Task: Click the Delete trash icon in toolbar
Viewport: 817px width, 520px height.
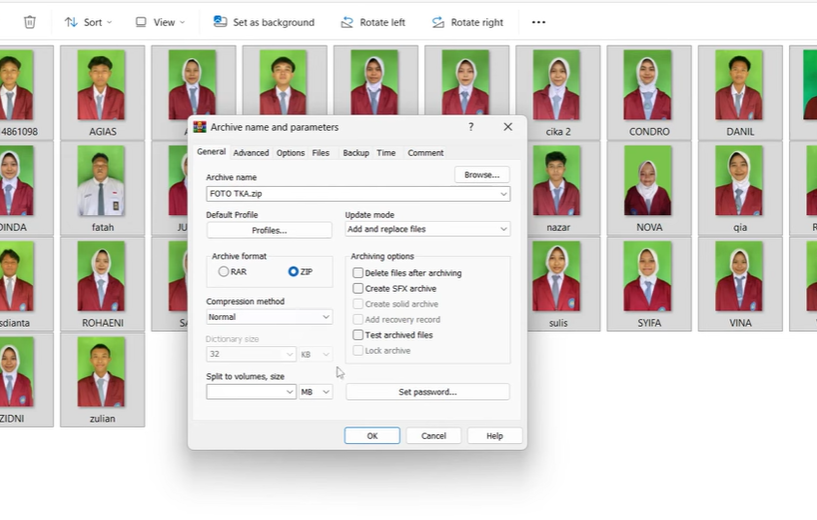Action: [x=30, y=22]
